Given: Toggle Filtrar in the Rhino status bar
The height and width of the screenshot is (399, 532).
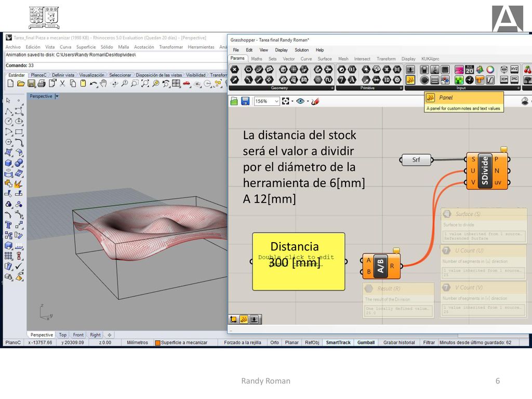Looking at the screenshot, I should [429, 343].
